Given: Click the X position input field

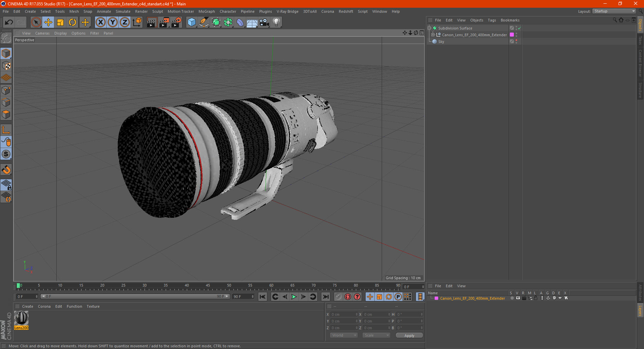Looking at the screenshot, I should 343,314.
